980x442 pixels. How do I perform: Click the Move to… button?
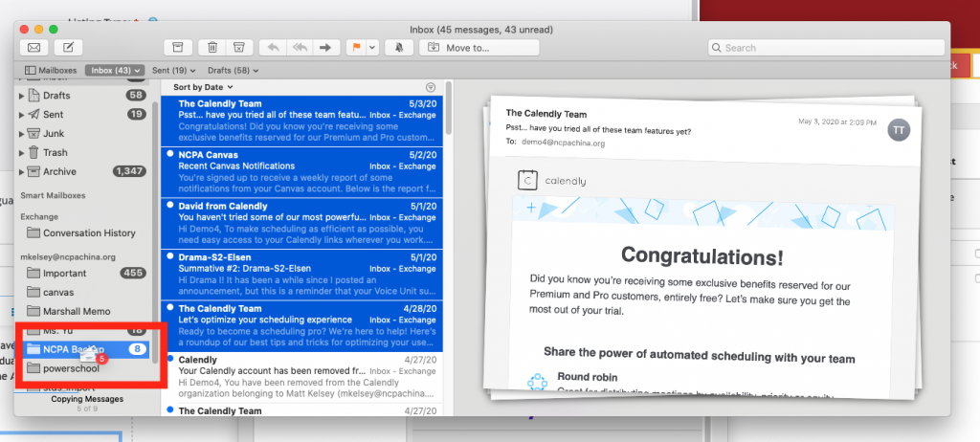point(479,47)
